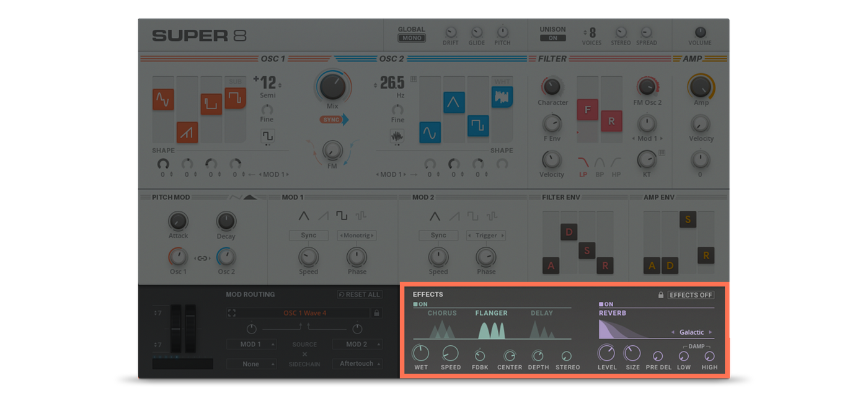The width and height of the screenshot is (868, 406).
Task: Click the OSC 1 sawtooth wave fader tile
Action: (x=187, y=132)
